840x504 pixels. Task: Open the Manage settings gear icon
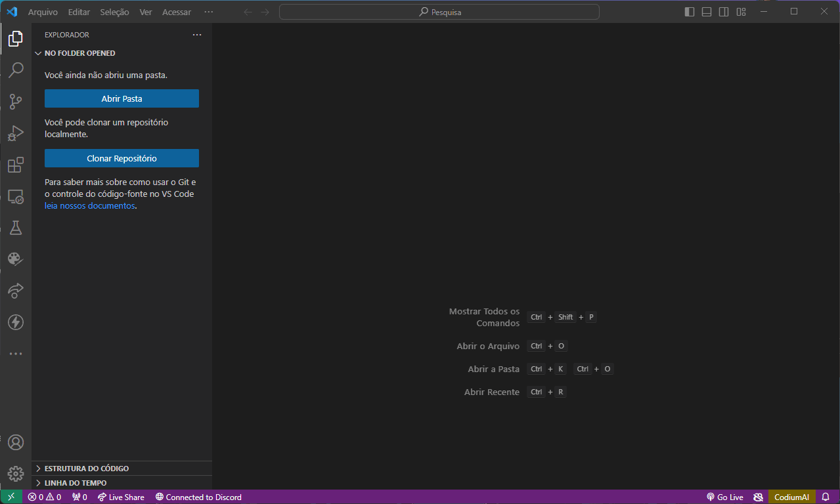(16, 473)
